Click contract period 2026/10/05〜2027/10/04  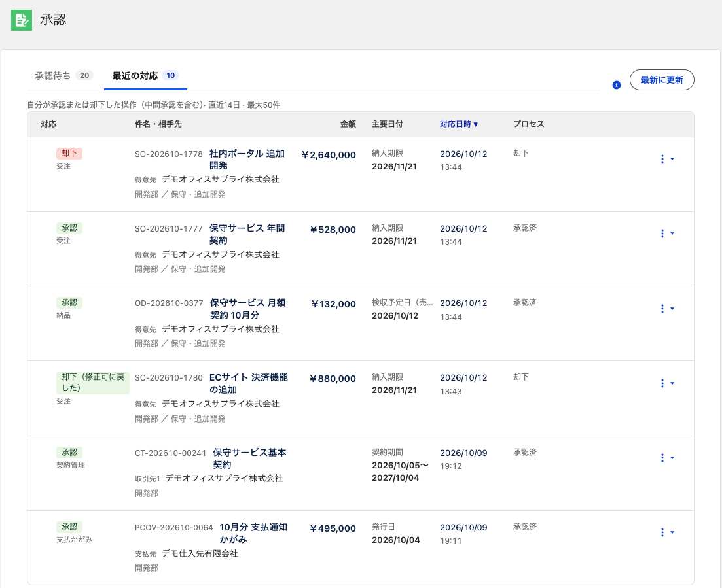(400, 472)
